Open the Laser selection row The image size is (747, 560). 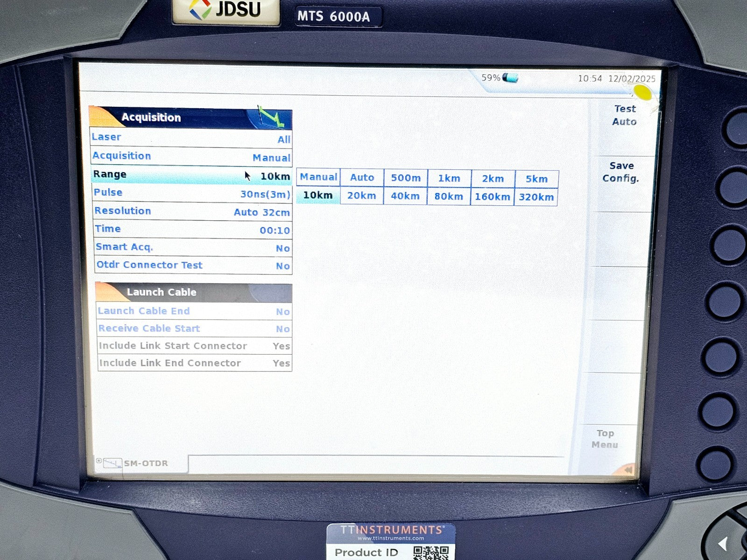tap(191, 138)
